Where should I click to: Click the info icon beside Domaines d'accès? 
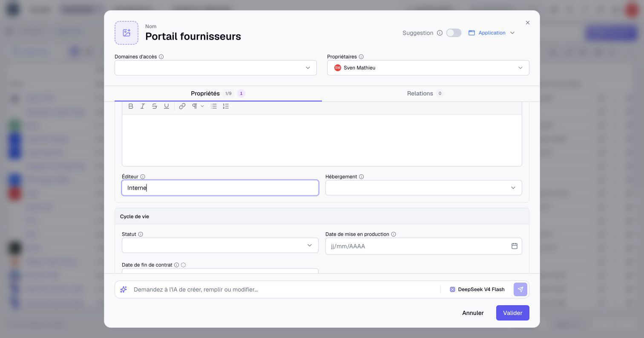click(x=161, y=57)
